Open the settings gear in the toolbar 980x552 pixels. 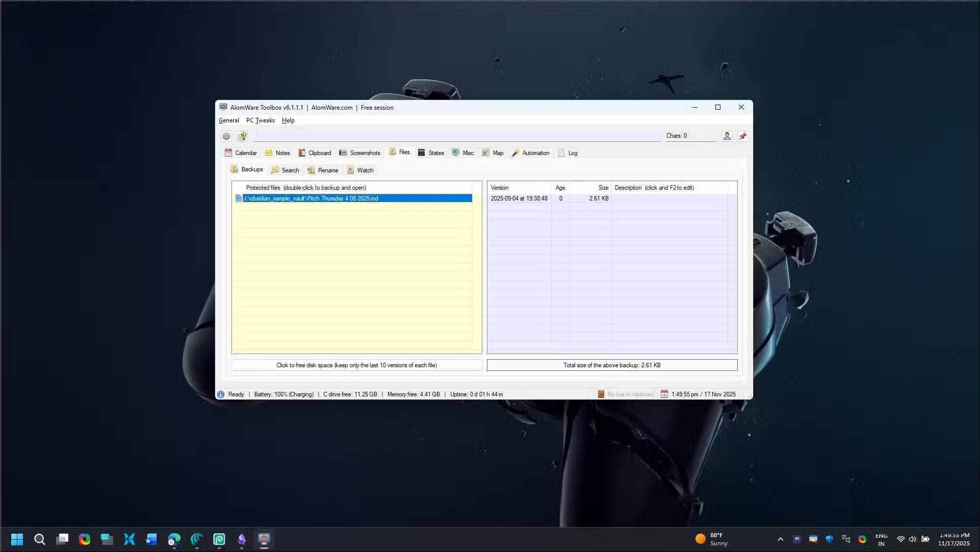[226, 136]
